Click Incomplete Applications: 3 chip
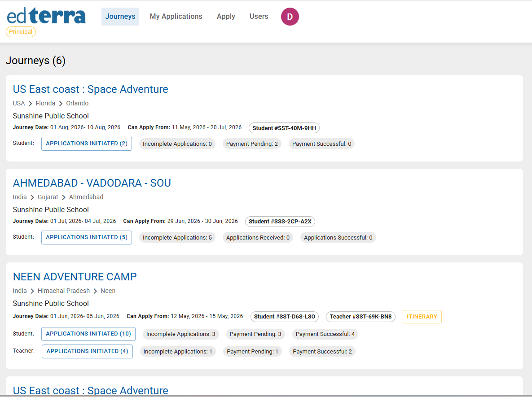This screenshot has height=397, width=532. [180, 334]
